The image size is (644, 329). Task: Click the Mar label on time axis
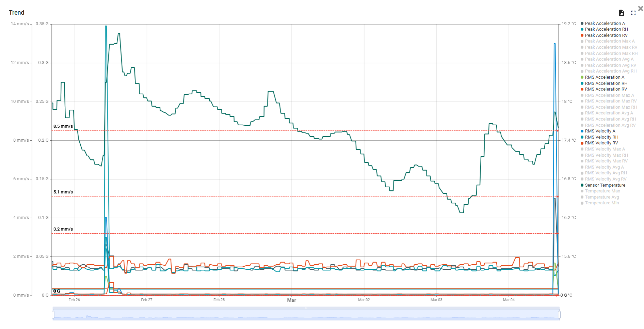291,300
